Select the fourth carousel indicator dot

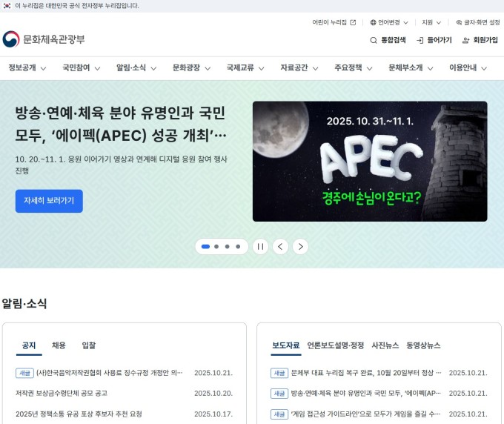(238, 247)
